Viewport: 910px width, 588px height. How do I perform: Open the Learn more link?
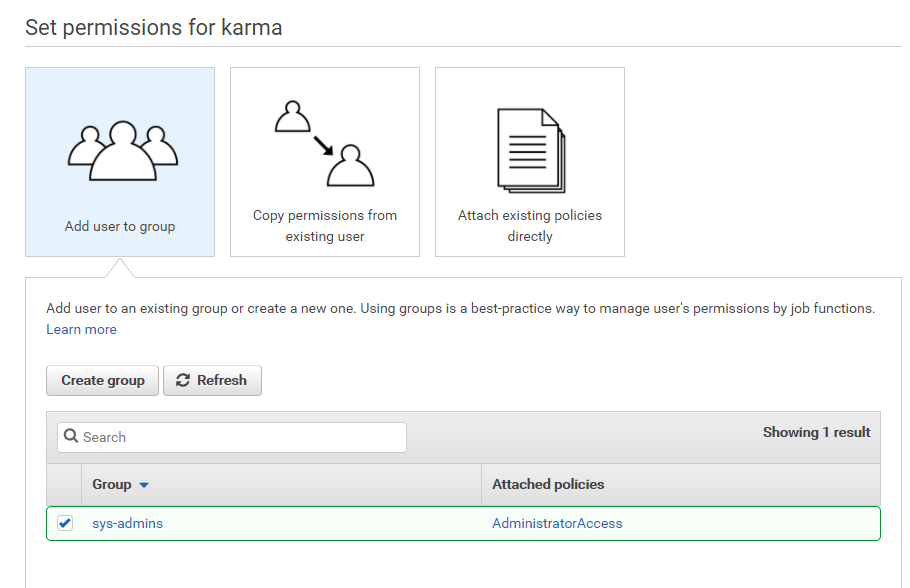tap(81, 329)
